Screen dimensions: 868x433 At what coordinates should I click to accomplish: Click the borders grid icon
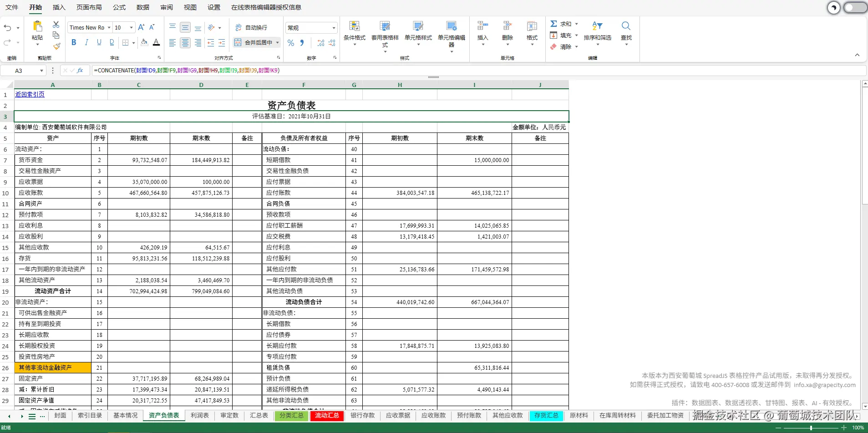click(126, 42)
